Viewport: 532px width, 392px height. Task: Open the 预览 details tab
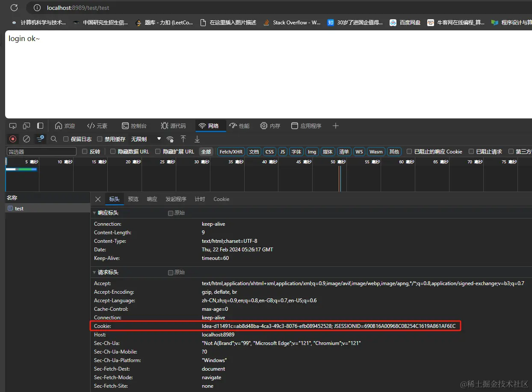133,199
